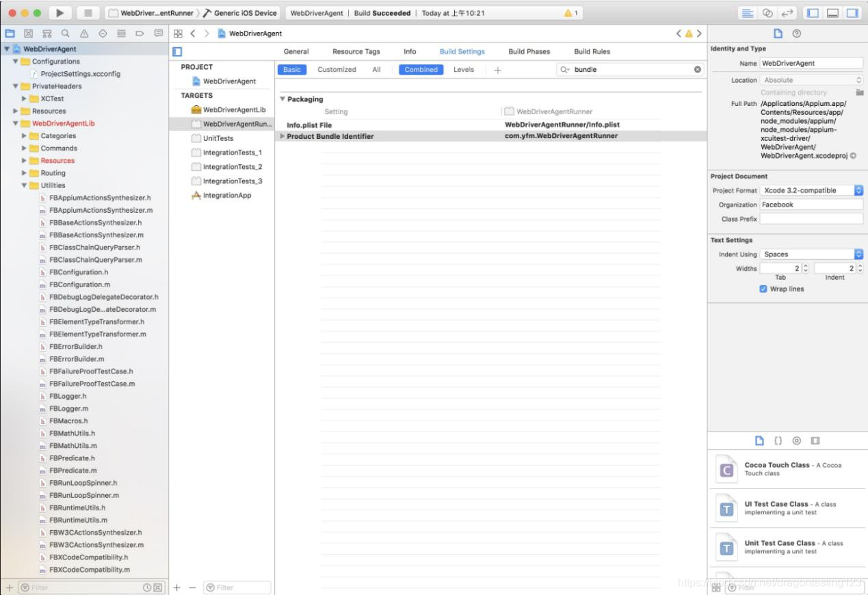The width and height of the screenshot is (868, 595).
Task: Open the Build Rules tab
Action: click(592, 51)
